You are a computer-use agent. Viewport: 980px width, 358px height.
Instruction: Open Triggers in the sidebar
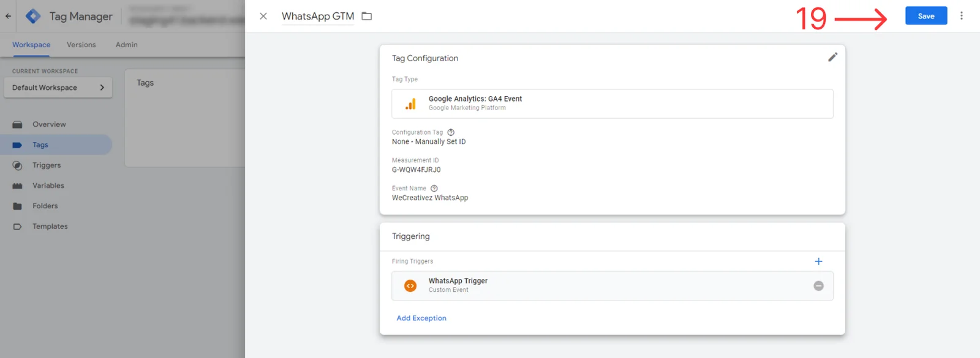(47, 165)
